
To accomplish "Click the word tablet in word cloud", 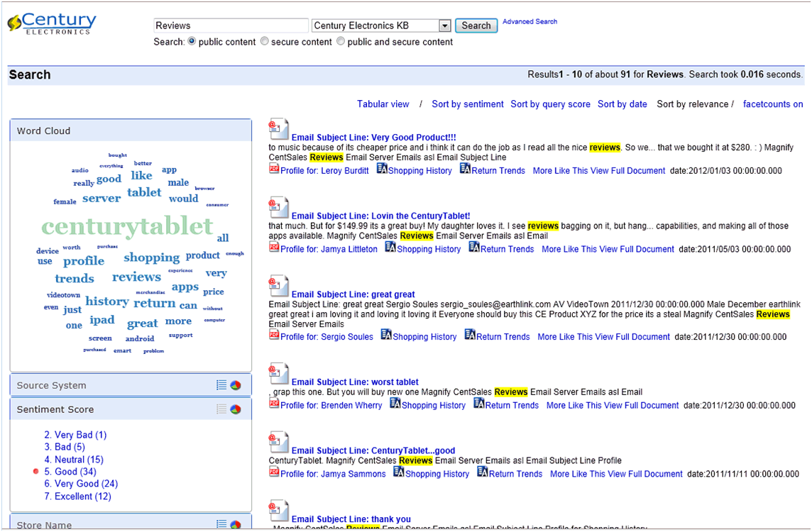I will [x=144, y=192].
